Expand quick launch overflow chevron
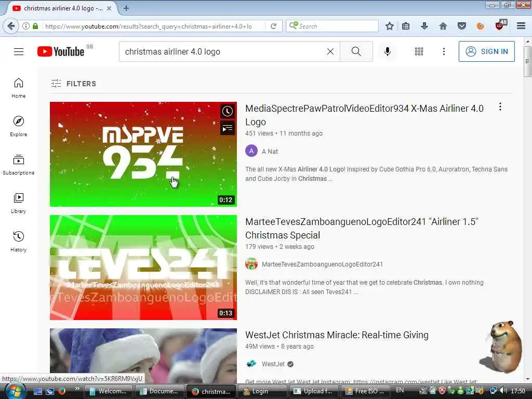532x399 pixels. point(77,389)
